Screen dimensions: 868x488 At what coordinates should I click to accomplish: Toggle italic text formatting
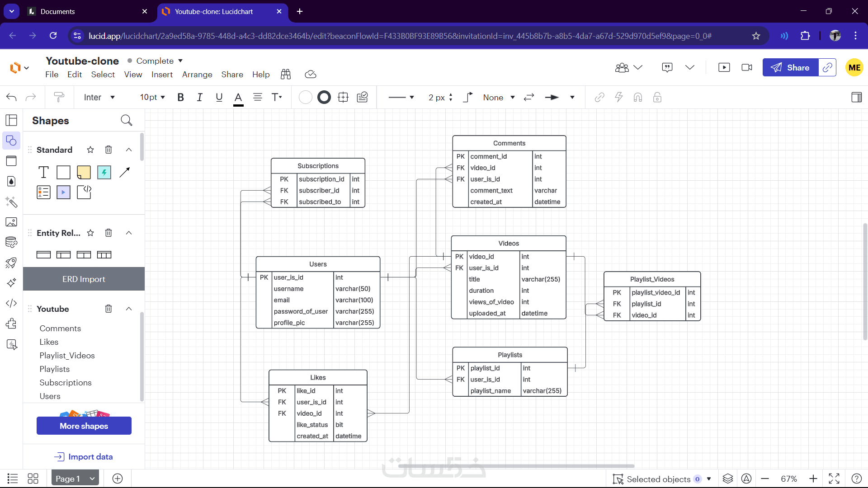(199, 97)
